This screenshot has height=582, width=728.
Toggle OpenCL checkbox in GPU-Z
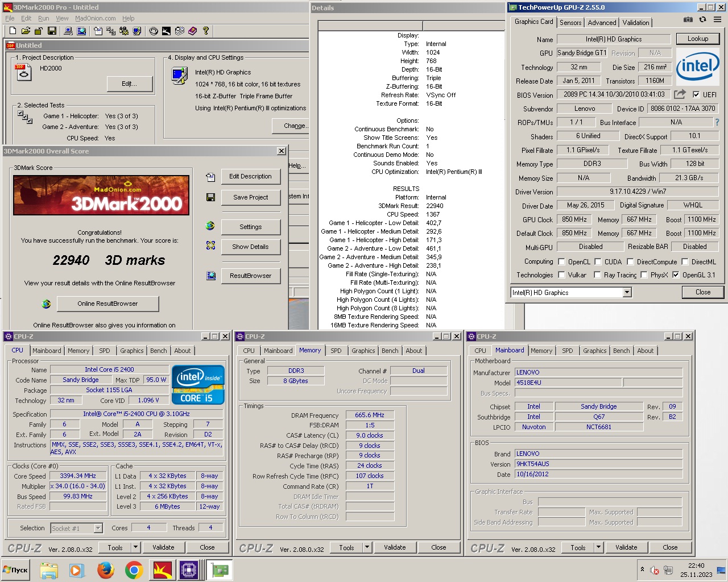coord(561,262)
